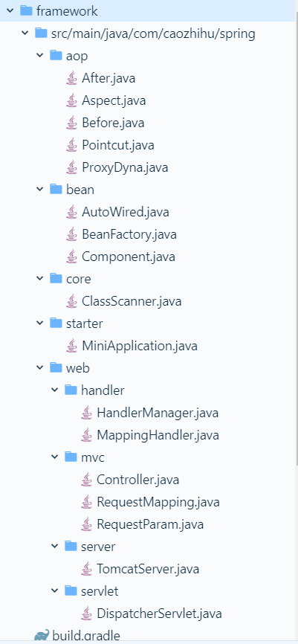Click the Java icon beside RequestMapping.java
298x644 pixels.
(x=87, y=502)
